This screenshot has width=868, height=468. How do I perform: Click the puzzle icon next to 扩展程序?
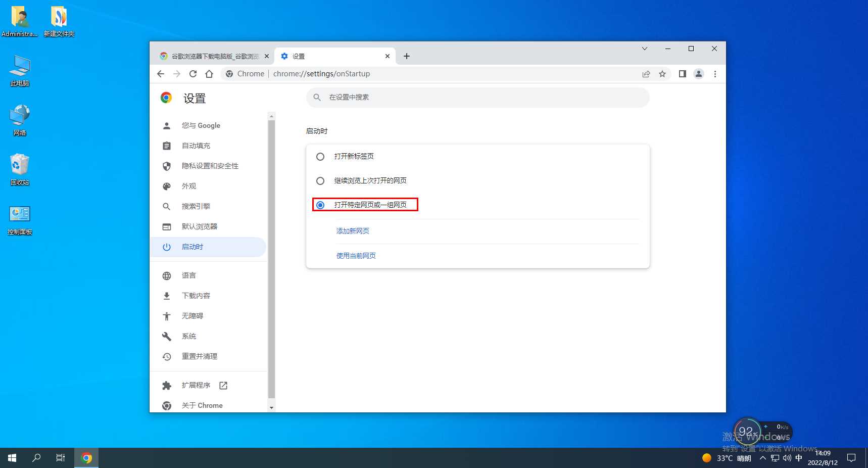click(x=167, y=385)
